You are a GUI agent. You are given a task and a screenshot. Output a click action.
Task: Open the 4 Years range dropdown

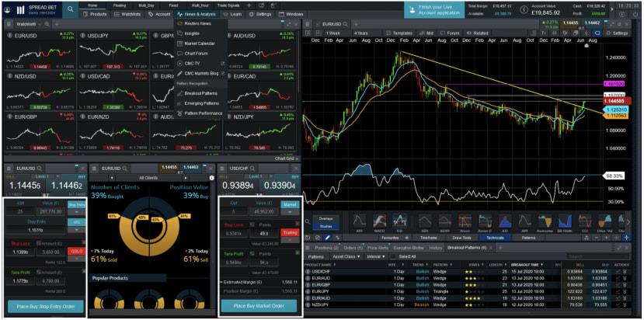point(362,33)
